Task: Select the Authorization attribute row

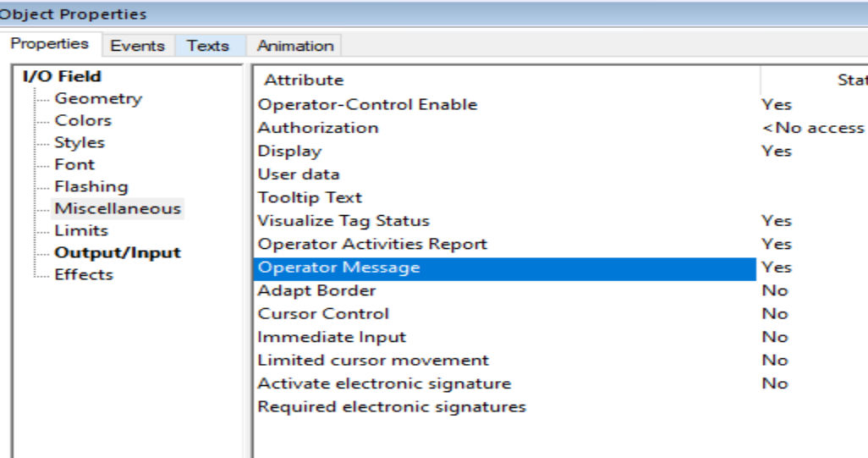Action: point(318,128)
